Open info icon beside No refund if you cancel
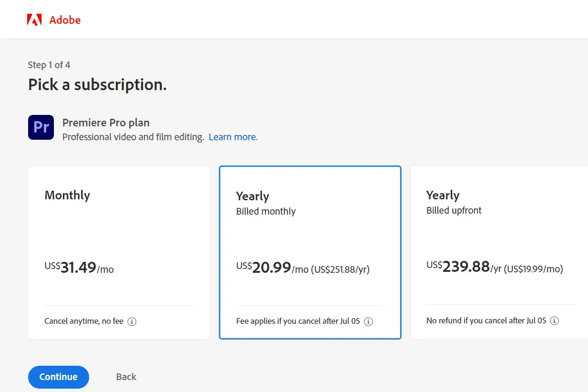Screen dimensions: 588x392 554,321
